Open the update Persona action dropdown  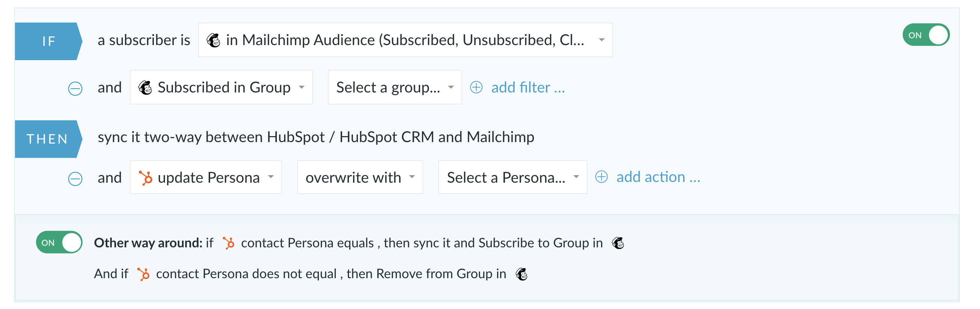coord(206,177)
